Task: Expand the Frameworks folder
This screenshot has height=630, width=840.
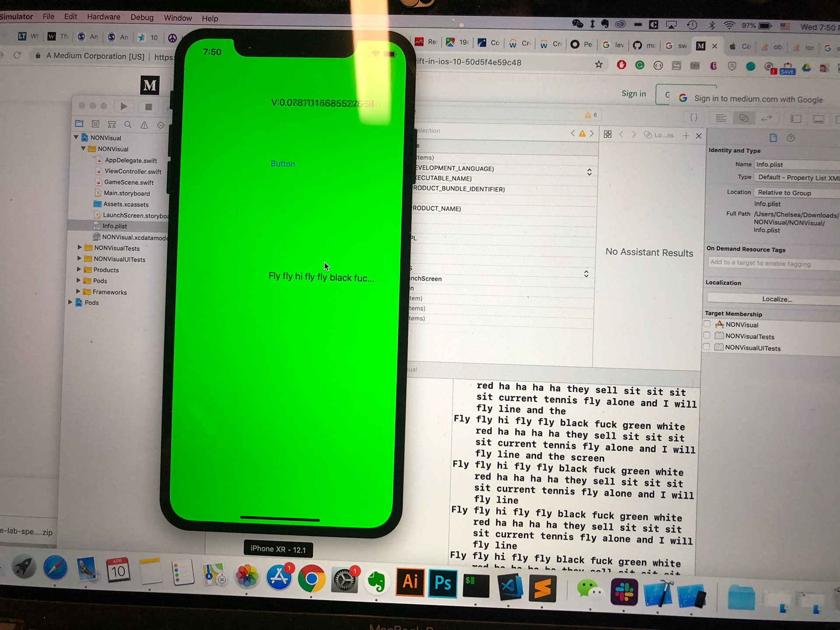Action: coord(78,291)
